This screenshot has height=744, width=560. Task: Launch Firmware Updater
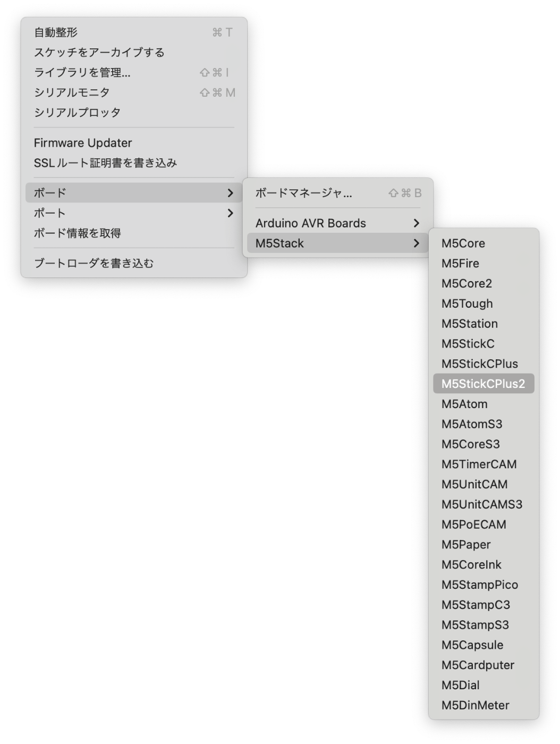134,143
